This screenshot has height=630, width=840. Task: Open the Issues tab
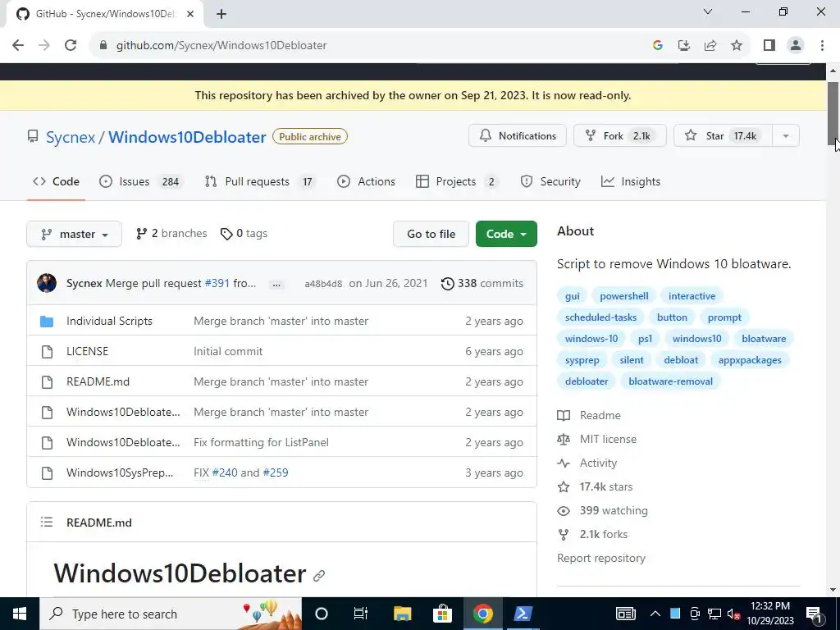pyautogui.click(x=141, y=181)
